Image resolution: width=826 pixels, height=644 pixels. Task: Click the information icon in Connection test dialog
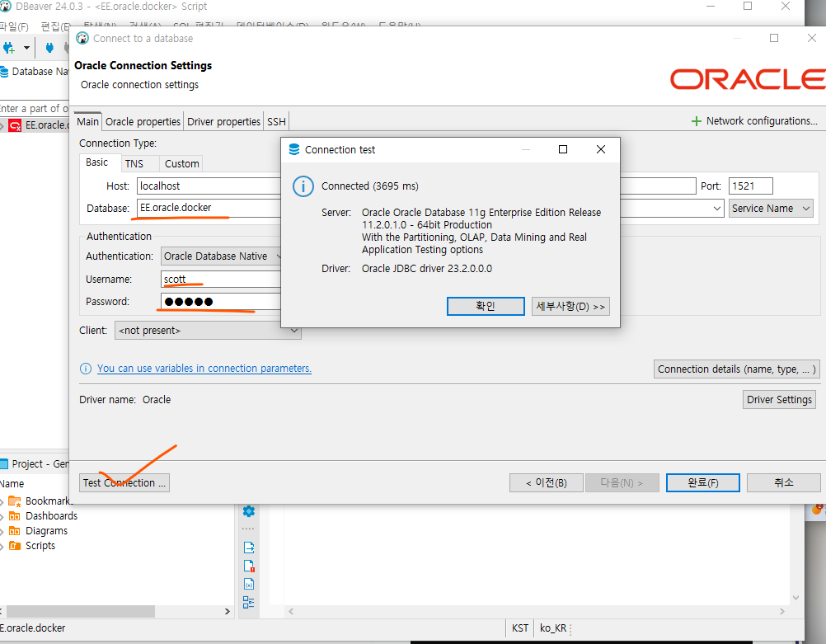tap(303, 186)
